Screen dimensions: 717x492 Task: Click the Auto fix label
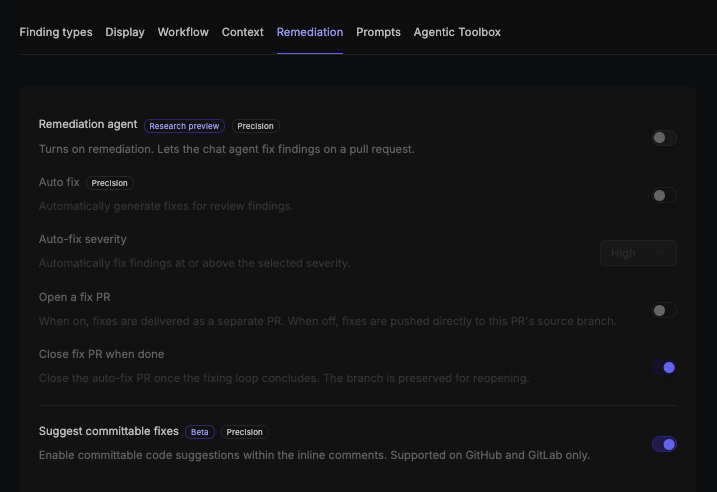(59, 182)
